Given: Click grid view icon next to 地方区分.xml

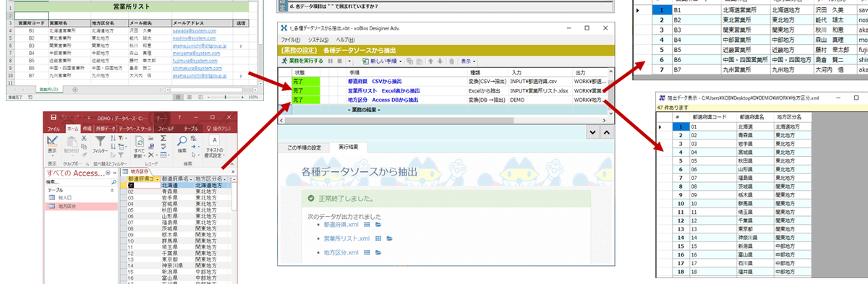Looking at the screenshot, I should [367, 252].
